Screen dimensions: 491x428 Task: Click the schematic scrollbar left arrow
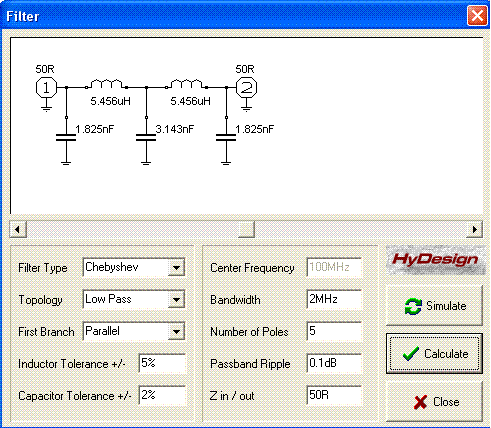18,229
